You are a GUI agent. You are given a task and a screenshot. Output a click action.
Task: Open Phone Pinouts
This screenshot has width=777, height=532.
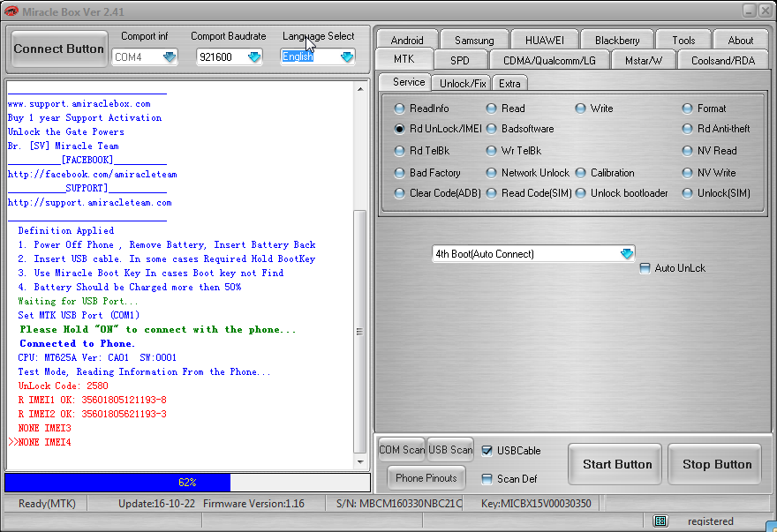(426, 478)
